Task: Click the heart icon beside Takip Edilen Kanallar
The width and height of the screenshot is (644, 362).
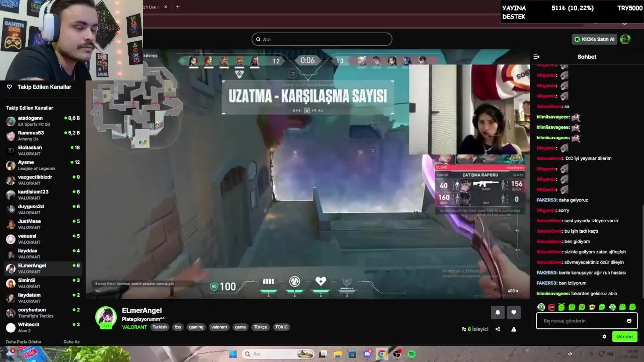Action: pyautogui.click(x=9, y=86)
